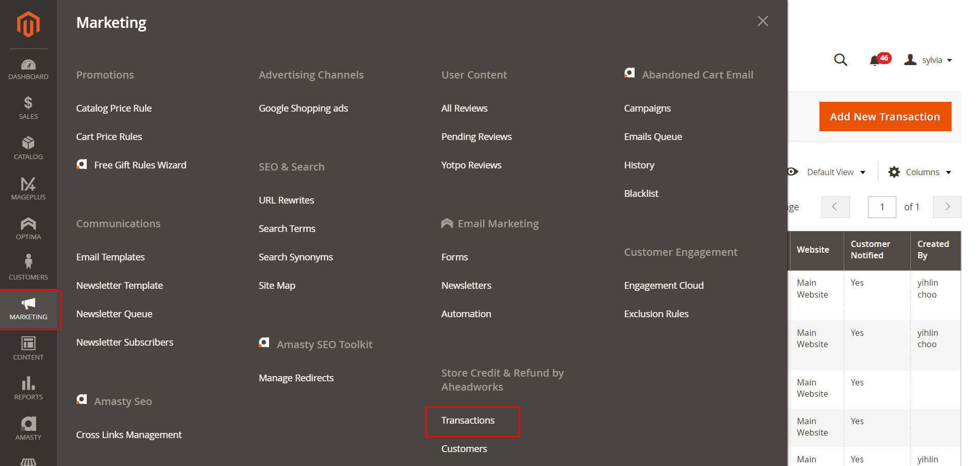Open Site Map
Viewport: 980px width, 466px height.
click(x=277, y=286)
